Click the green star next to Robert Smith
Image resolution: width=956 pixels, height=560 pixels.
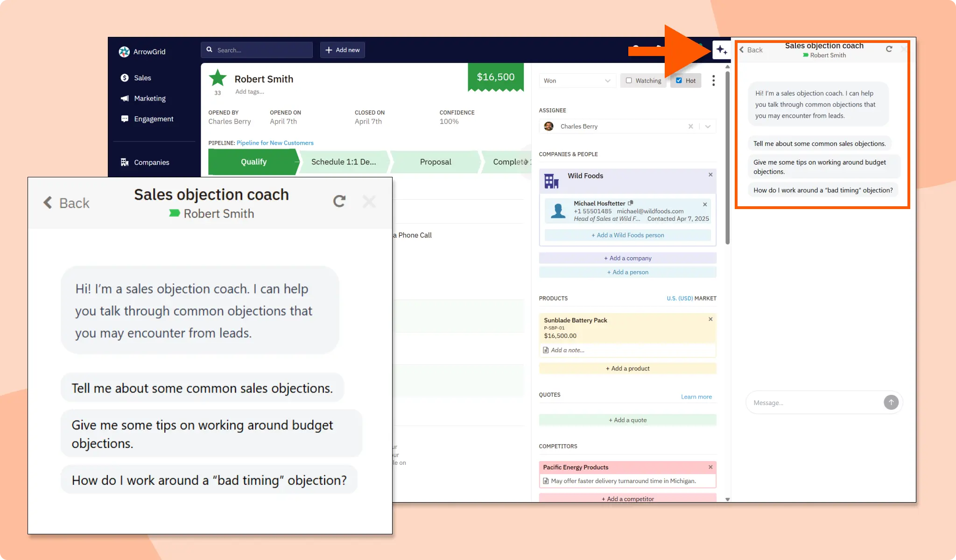[x=218, y=78]
